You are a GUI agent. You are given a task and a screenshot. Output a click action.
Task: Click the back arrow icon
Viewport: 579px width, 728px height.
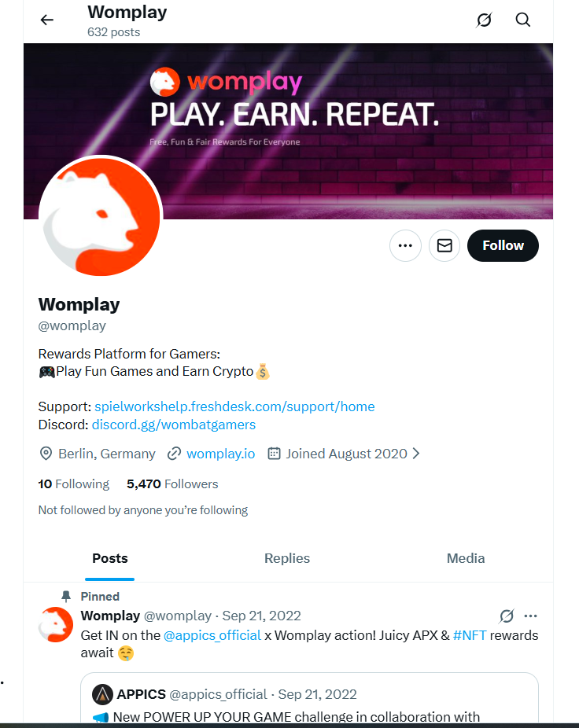pos(47,20)
